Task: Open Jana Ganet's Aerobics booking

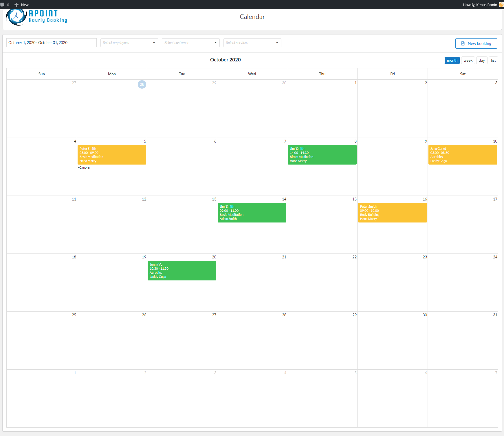Action: coord(463,155)
